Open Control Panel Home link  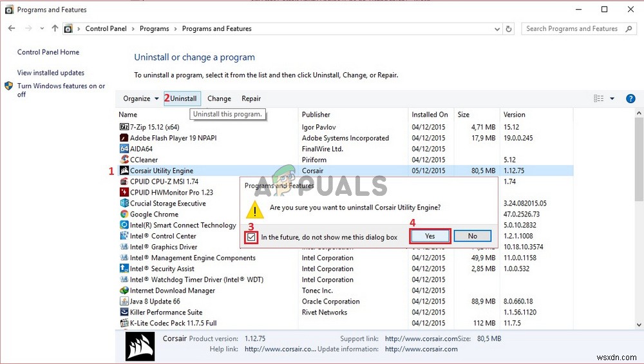coord(48,52)
